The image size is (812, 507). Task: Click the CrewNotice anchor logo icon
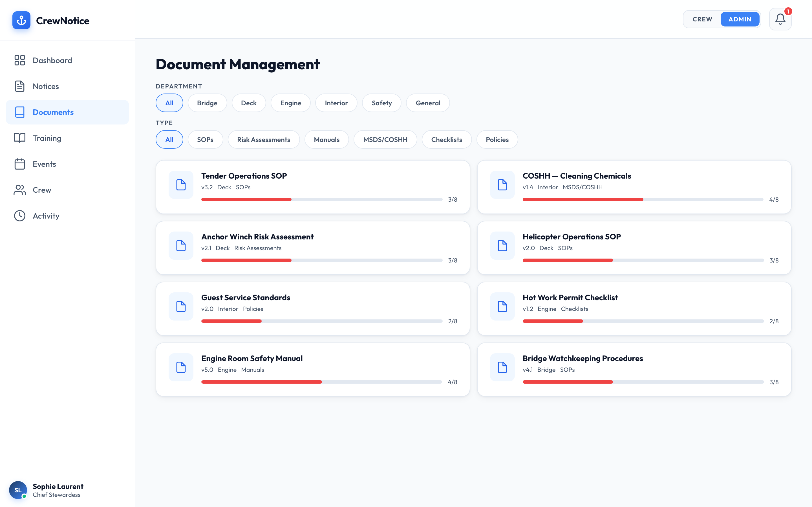pyautogui.click(x=21, y=21)
